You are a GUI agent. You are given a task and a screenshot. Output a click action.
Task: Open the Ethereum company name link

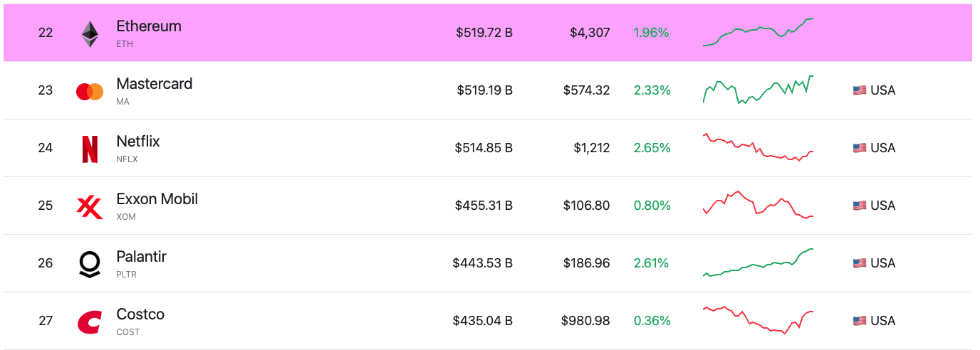click(149, 26)
